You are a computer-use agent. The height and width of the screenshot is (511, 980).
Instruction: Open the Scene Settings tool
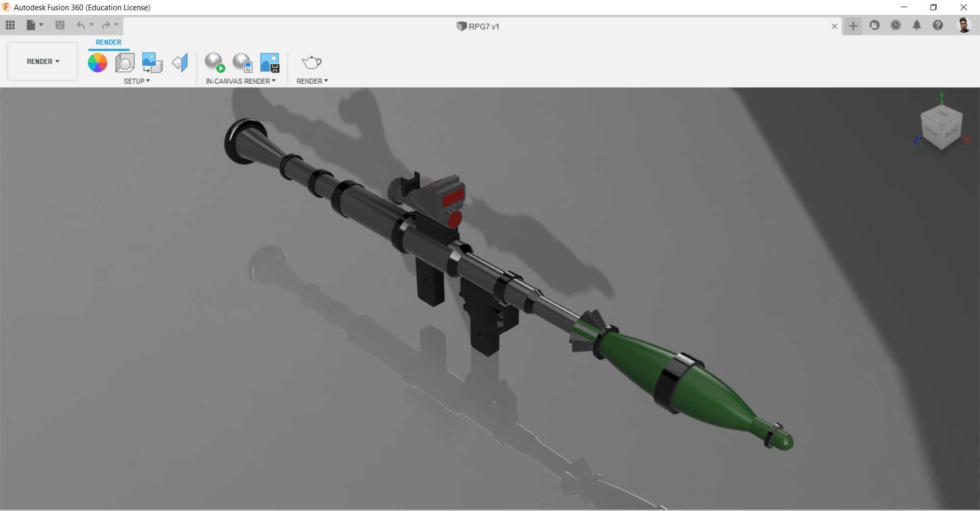(x=125, y=63)
